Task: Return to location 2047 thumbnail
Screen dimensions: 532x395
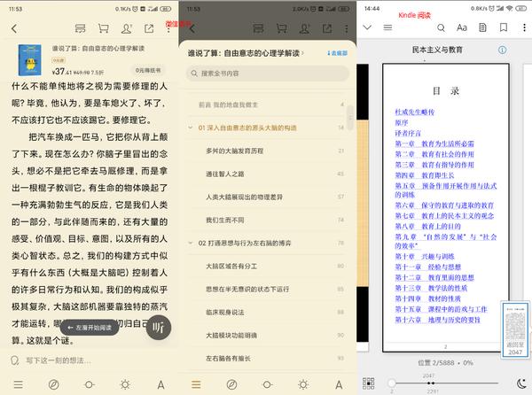Action: pos(514,329)
